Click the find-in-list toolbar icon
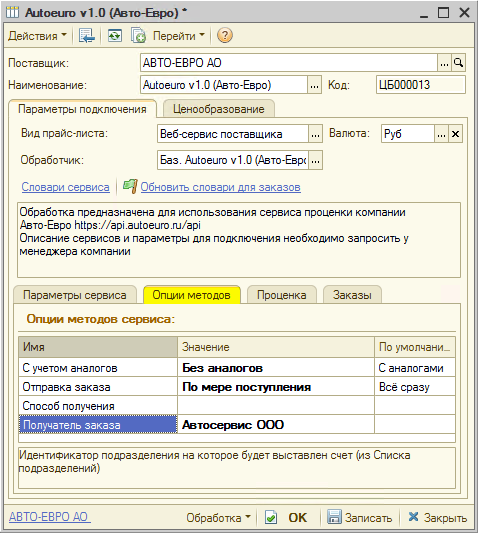Screen dimensions: 478x533 87,35
